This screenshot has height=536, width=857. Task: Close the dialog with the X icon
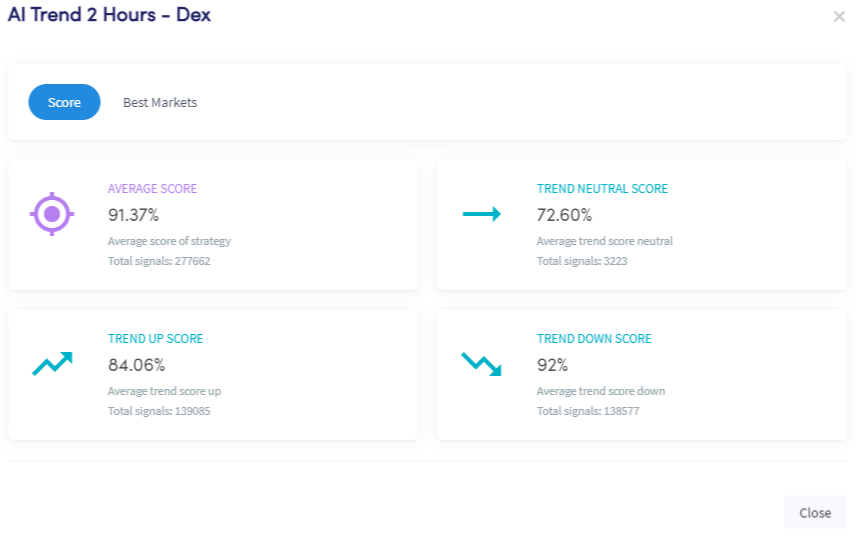839,16
